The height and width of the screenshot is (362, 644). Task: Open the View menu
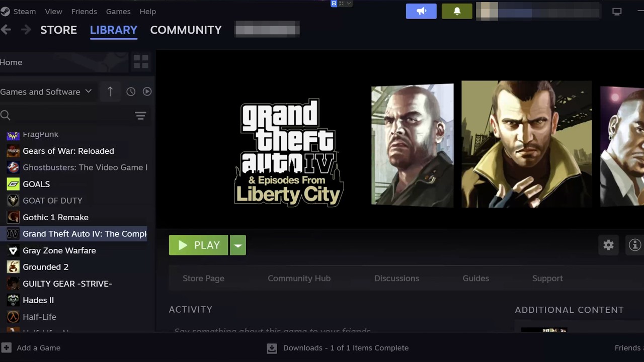(53, 11)
